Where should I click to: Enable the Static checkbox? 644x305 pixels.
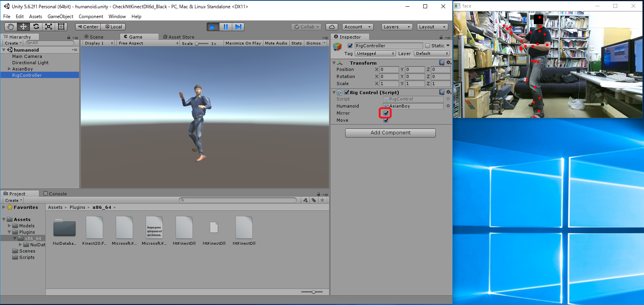click(427, 46)
